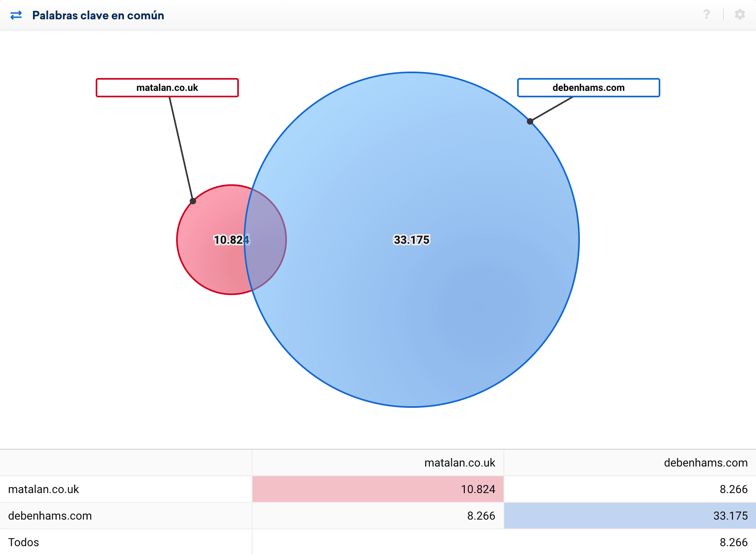Click the swap arrows icon beside the title
Screen dimensions: 756x555
tap(16, 15)
